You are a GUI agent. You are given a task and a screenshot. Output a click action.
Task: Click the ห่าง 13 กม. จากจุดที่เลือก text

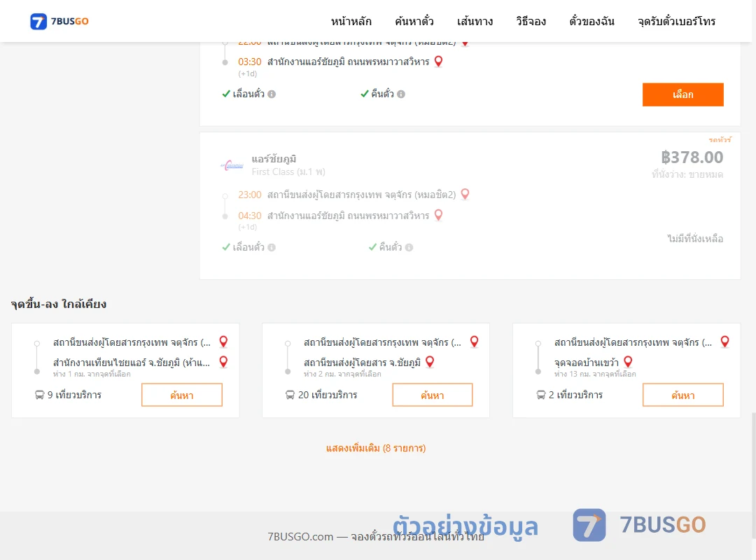[x=595, y=374]
